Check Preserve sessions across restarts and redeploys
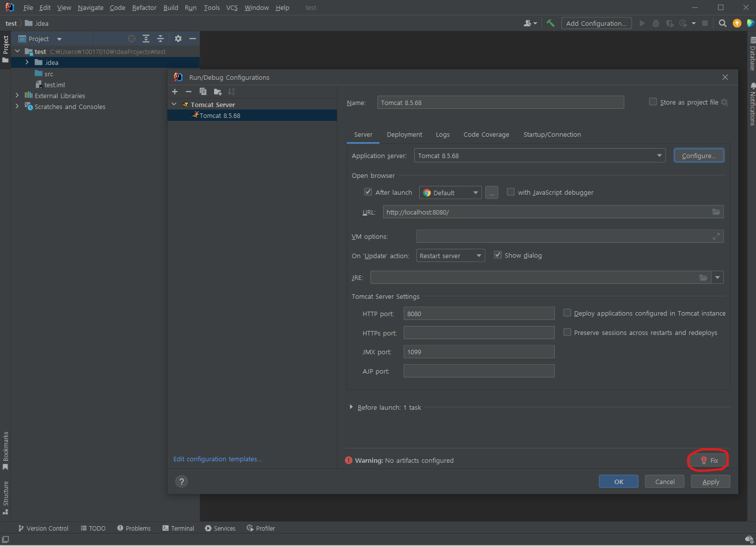The height and width of the screenshot is (547, 756). click(567, 332)
